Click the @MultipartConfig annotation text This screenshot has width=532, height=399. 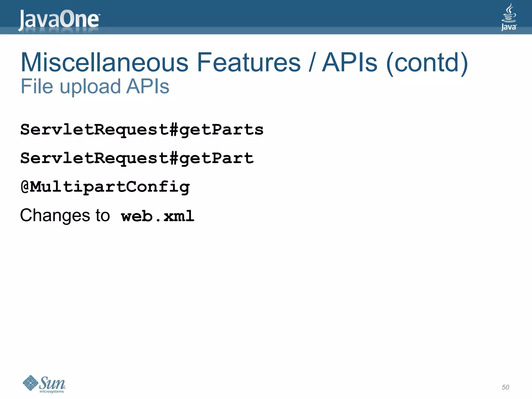[105, 187]
